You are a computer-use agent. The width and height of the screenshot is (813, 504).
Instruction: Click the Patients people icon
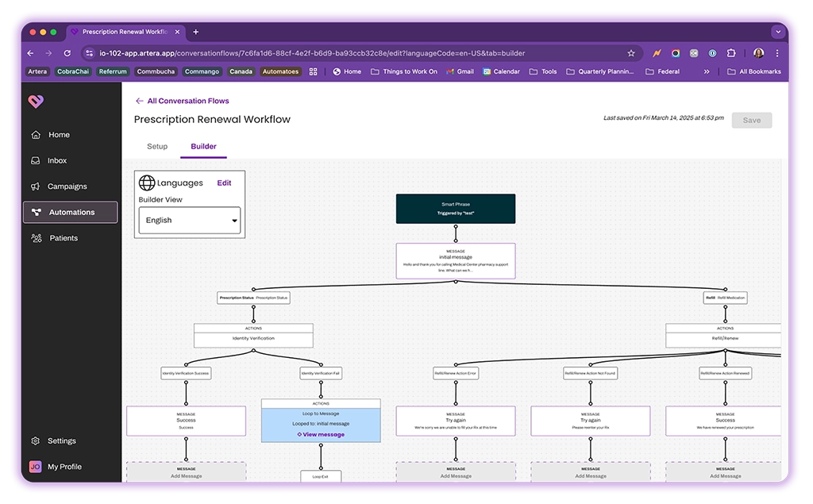click(37, 238)
